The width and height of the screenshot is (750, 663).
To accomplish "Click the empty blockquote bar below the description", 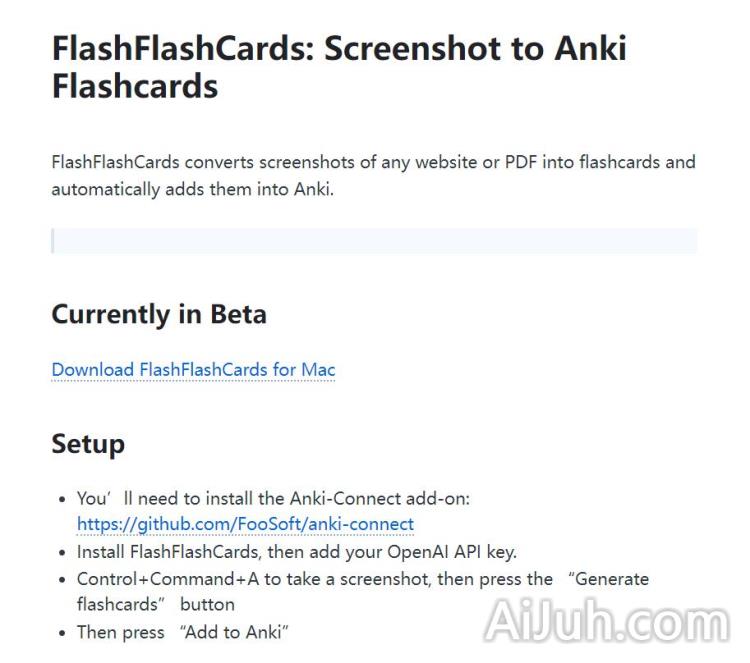I will [x=374, y=241].
